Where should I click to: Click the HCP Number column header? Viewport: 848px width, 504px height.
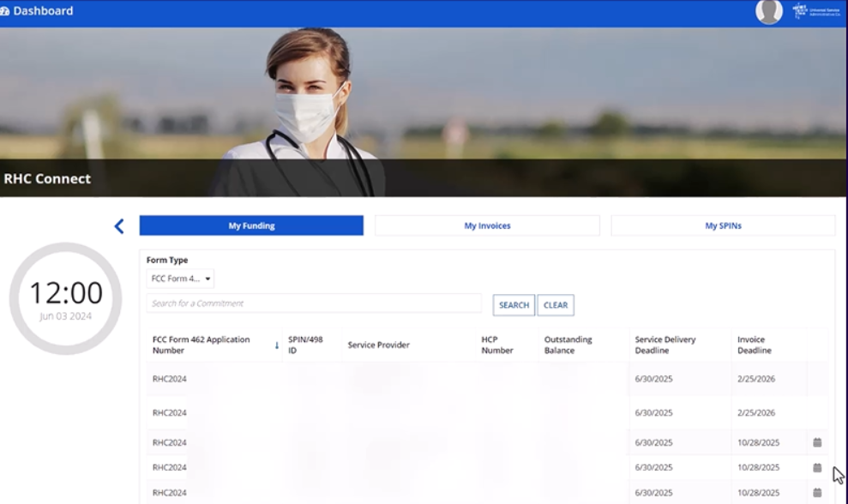[497, 345]
